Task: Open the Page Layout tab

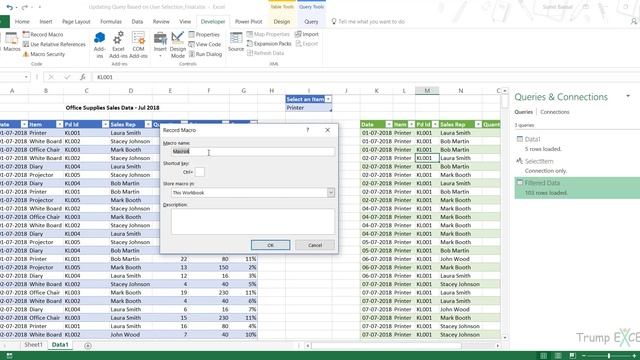Action: tap(76, 22)
